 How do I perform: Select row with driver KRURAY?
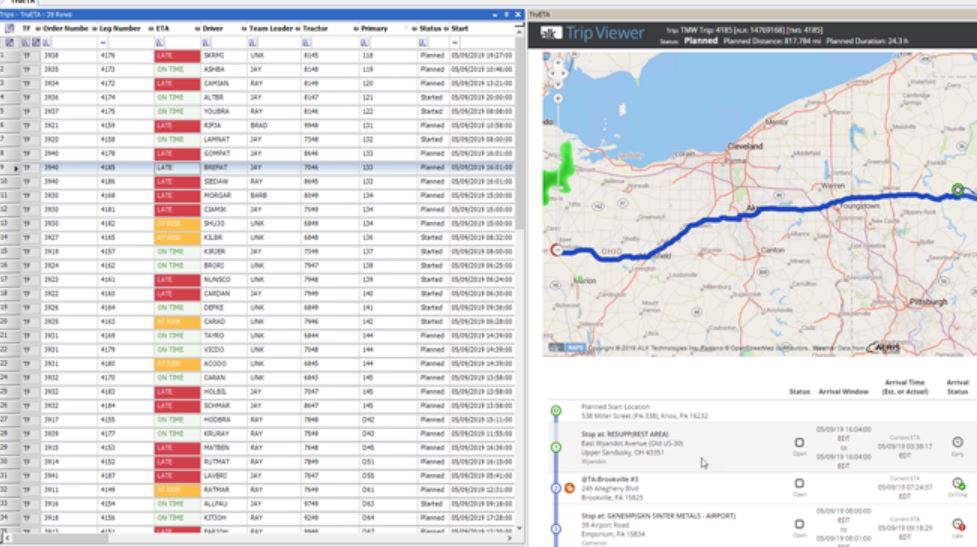[258, 434]
